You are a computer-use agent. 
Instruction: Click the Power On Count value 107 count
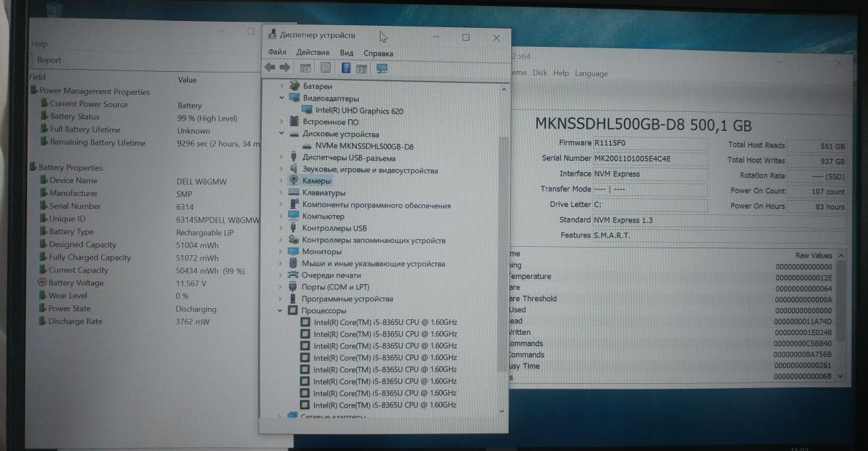[817, 192]
